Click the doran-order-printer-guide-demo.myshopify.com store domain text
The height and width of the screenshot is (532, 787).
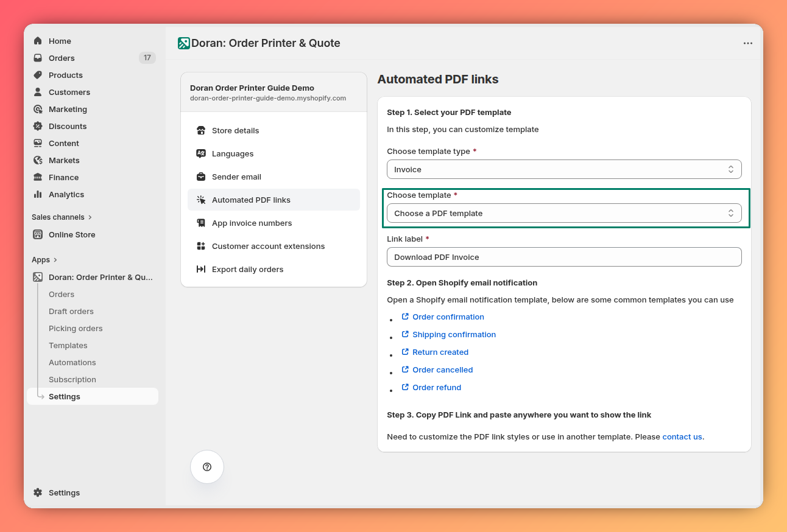pyautogui.click(x=268, y=98)
